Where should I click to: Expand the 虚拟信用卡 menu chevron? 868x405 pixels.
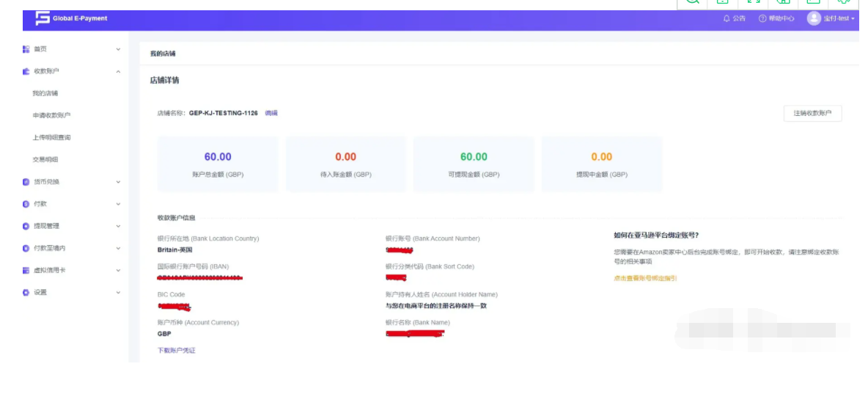(118, 271)
